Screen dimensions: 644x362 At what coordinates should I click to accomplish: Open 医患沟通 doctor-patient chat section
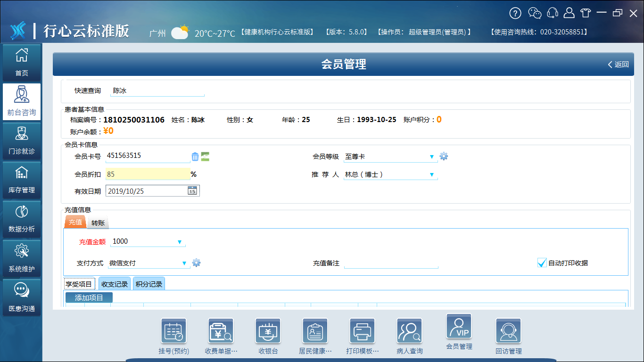(22, 297)
